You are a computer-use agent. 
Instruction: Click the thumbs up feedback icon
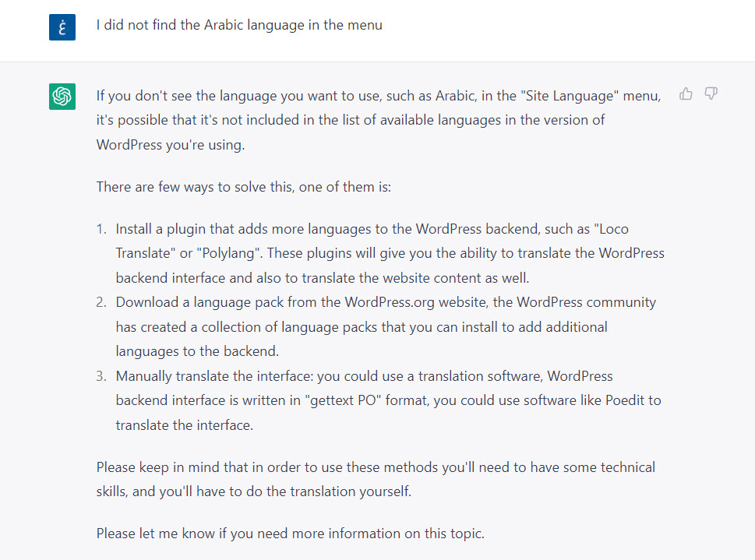click(686, 94)
